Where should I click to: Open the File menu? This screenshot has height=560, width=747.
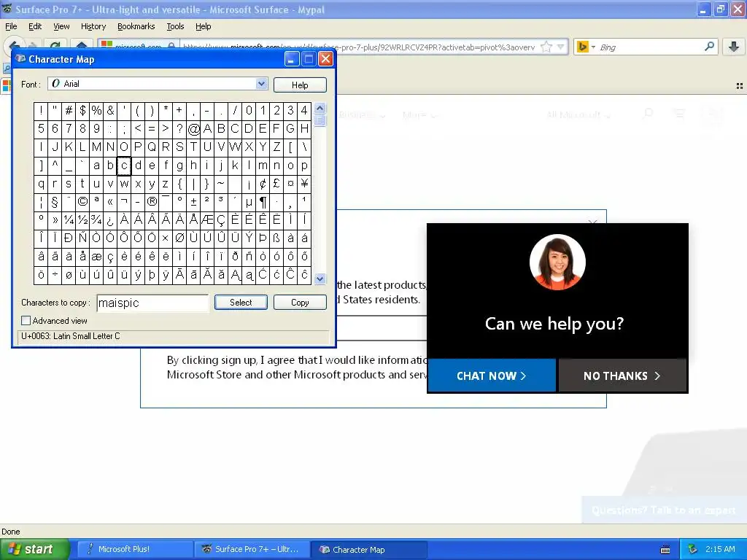pyautogui.click(x=11, y=27)
